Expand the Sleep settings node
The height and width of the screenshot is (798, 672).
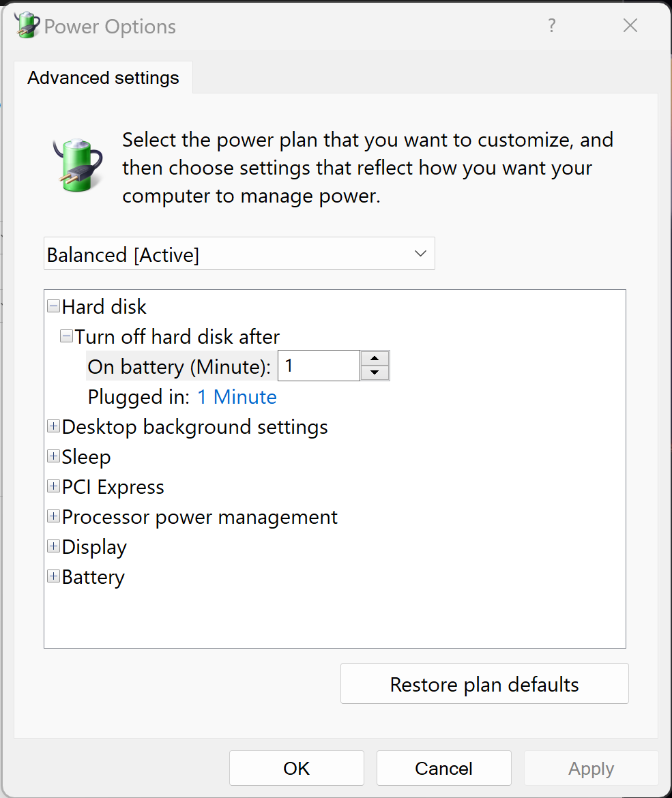pos(53,457)
